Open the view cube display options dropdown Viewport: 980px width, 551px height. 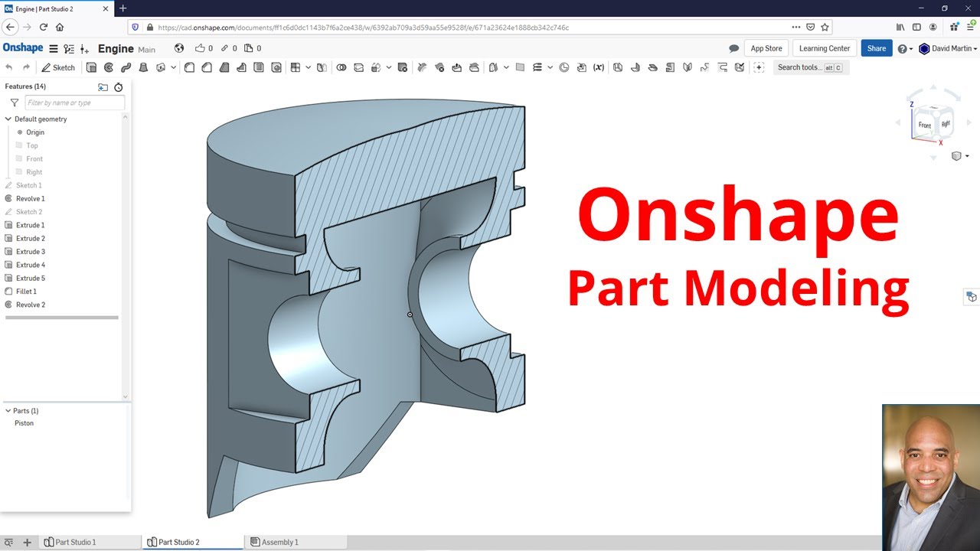960,156
